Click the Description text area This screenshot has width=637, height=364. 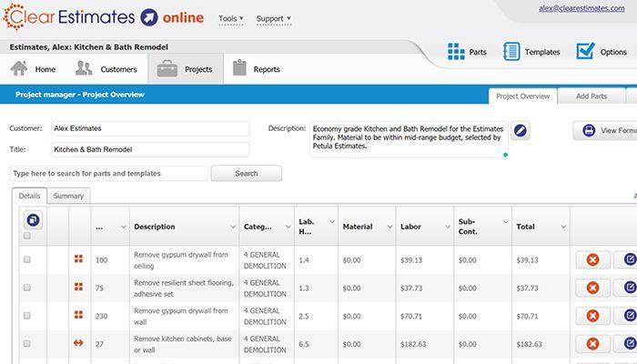tap(409, 139)
